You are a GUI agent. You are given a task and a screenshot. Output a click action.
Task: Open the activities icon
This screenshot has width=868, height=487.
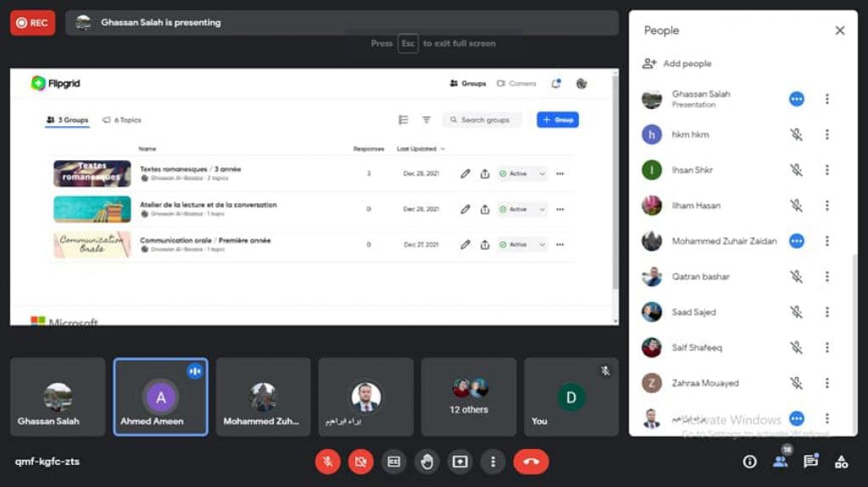click(x=841, y=462)
